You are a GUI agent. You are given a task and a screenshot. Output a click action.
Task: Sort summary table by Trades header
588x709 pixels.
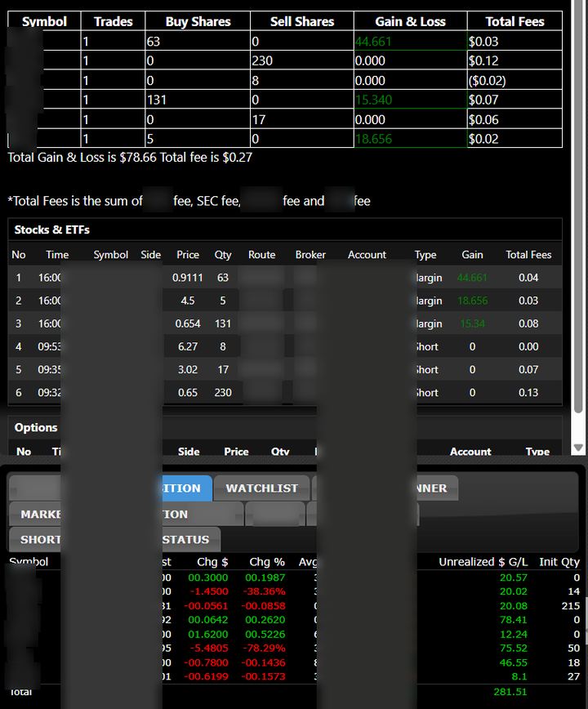pyautogui.click(x=113, y=21)
